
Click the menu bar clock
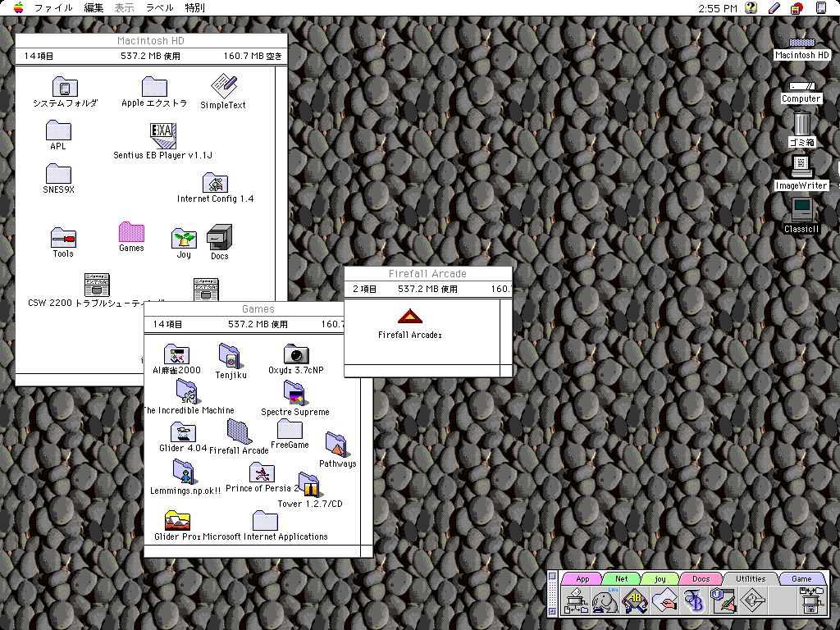coord(718,8)
